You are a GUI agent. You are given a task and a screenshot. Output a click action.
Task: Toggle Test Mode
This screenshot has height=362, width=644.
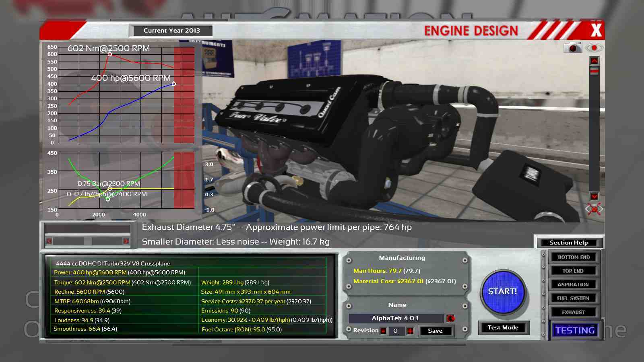(x=503, y=327)
